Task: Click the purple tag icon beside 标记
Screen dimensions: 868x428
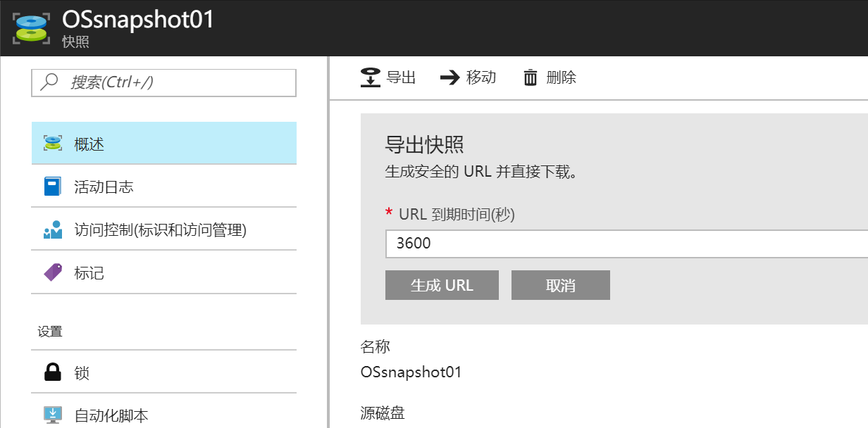Action: 53,272
